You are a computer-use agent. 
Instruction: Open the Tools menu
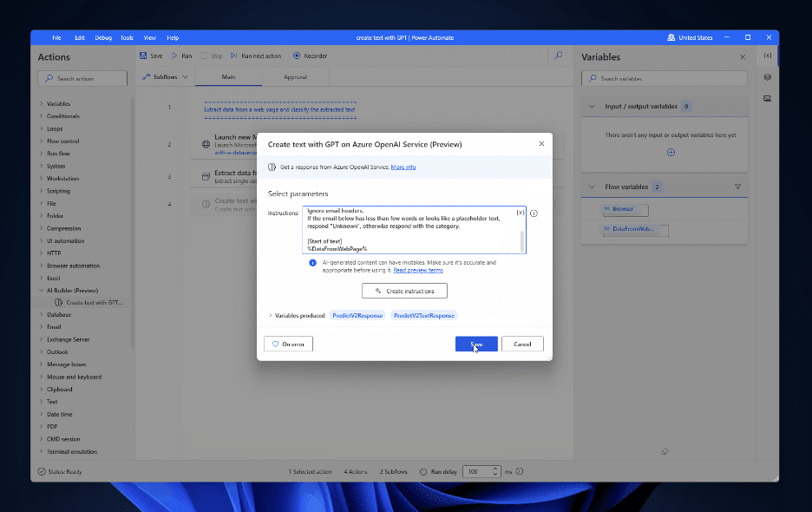(127, 38)
